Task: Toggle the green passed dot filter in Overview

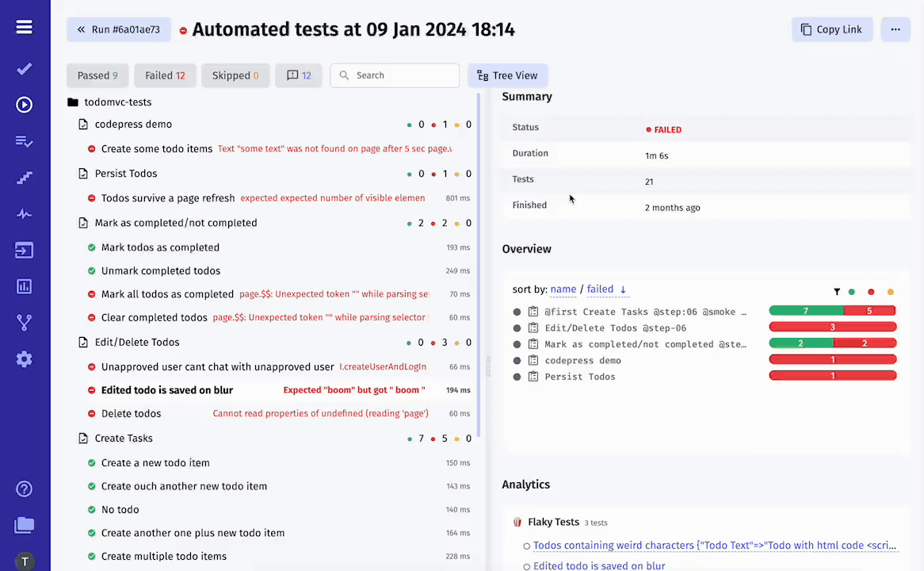Action: click(x=852, y=291)
